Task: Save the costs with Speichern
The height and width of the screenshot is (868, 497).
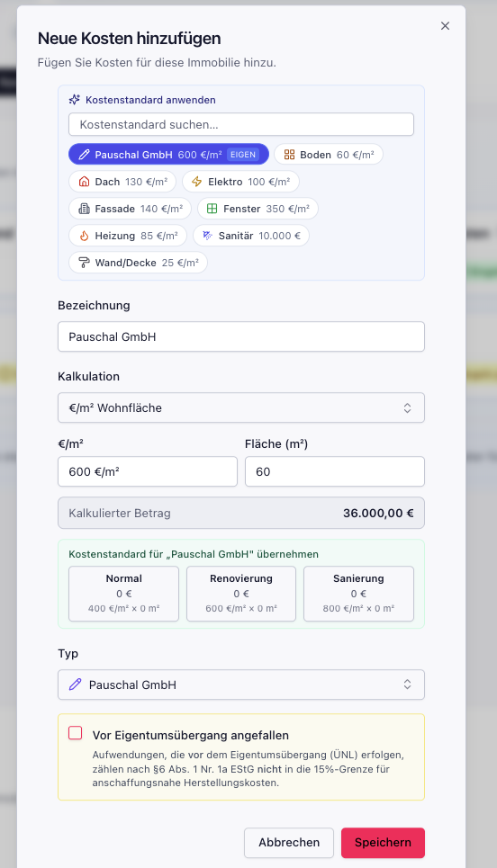Action: [383, 843]
